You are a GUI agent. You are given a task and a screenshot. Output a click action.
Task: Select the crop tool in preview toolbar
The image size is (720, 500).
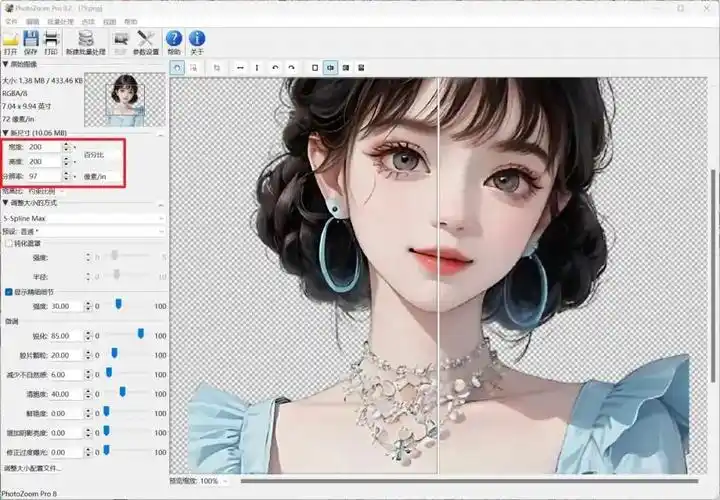217,68
